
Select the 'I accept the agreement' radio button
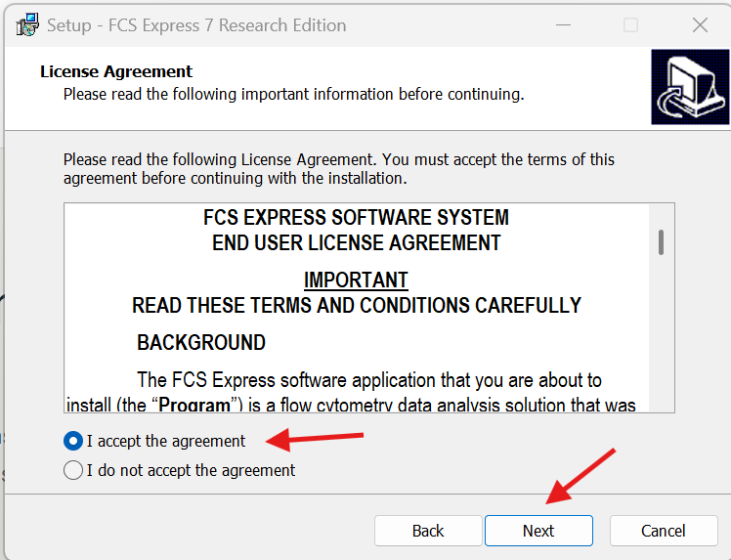[73, 441]
